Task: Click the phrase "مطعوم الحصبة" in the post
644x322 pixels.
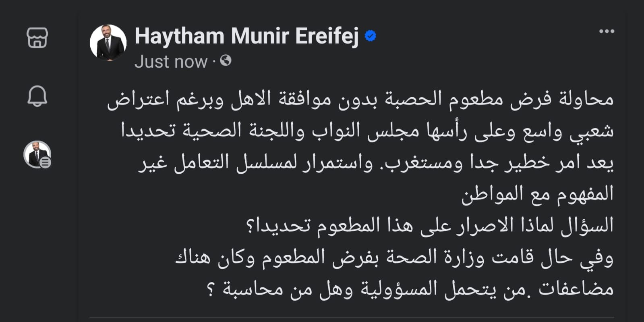Action: click(x=443, y=99)
